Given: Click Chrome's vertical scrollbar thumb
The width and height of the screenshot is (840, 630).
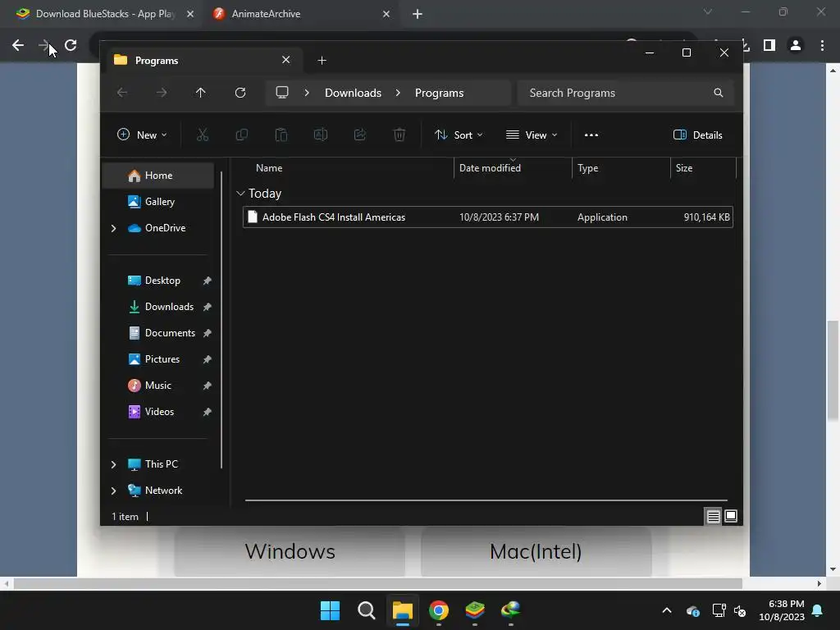Looking at the screenshot, I should click(x=833, y=371).
